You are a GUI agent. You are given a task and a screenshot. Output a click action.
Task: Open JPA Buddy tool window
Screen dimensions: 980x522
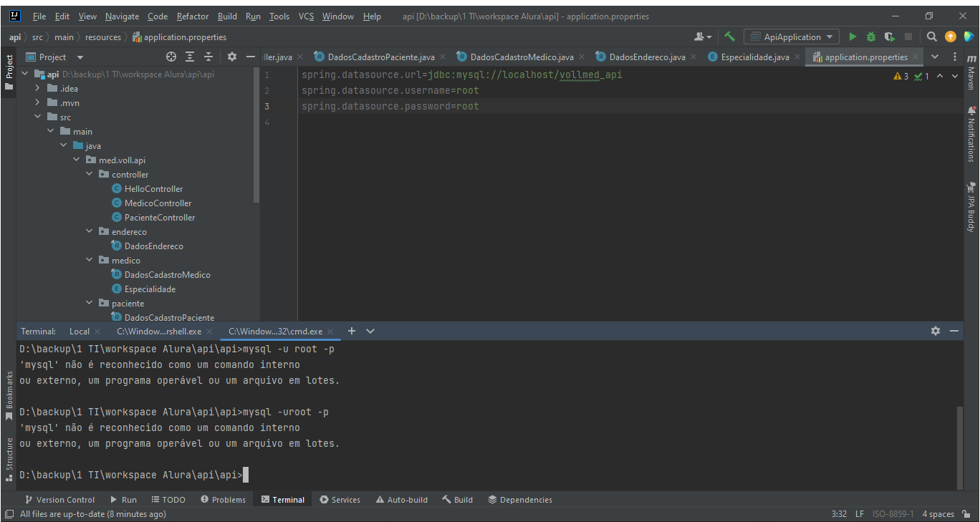point(971,206)
